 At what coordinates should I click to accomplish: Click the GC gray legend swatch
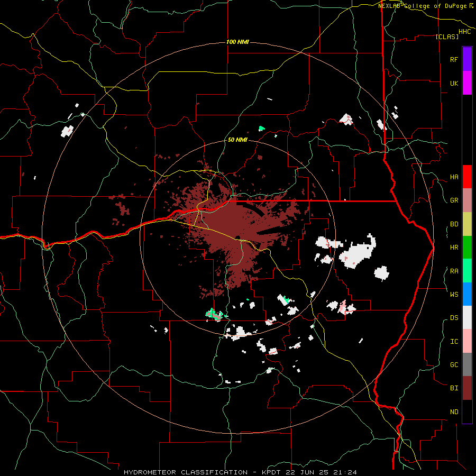(x=467, y=364)
